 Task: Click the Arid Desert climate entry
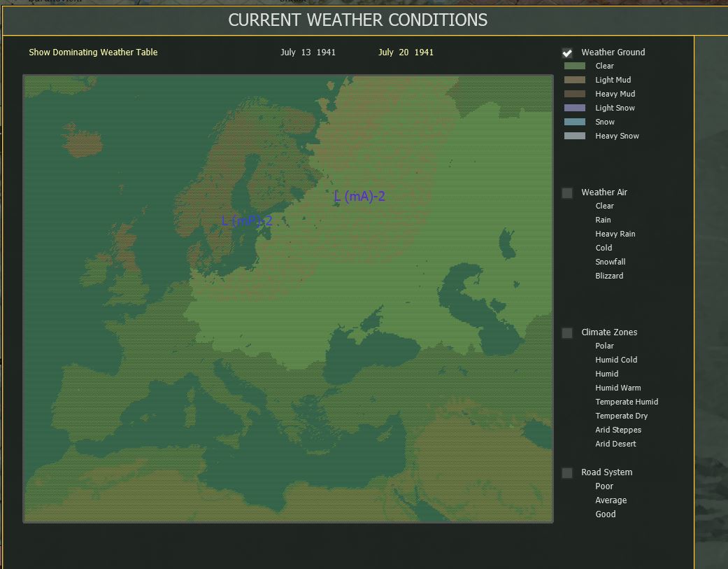tap(615, 444)
